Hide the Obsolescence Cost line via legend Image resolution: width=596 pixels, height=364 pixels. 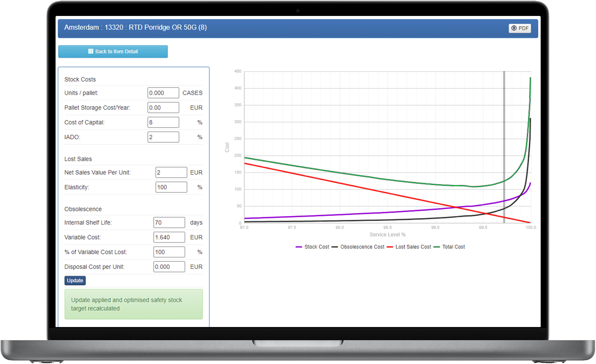click(362, 247)
